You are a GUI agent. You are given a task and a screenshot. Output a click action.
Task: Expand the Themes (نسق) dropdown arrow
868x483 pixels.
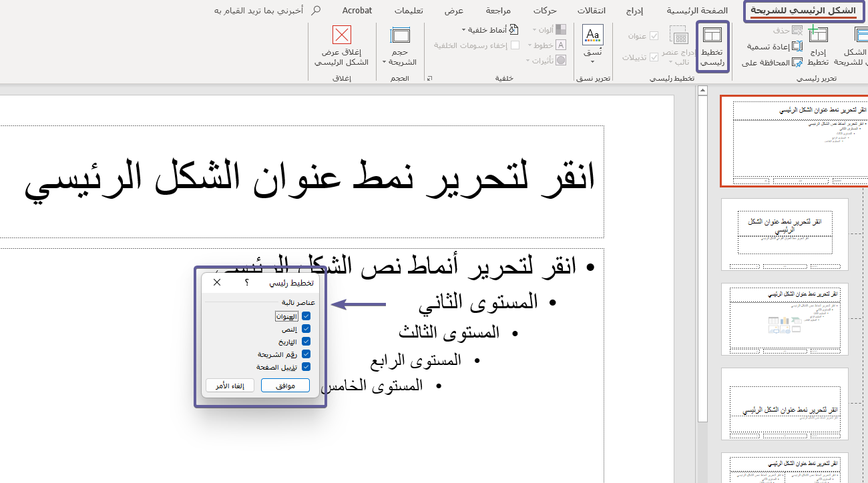coord(593,61)
